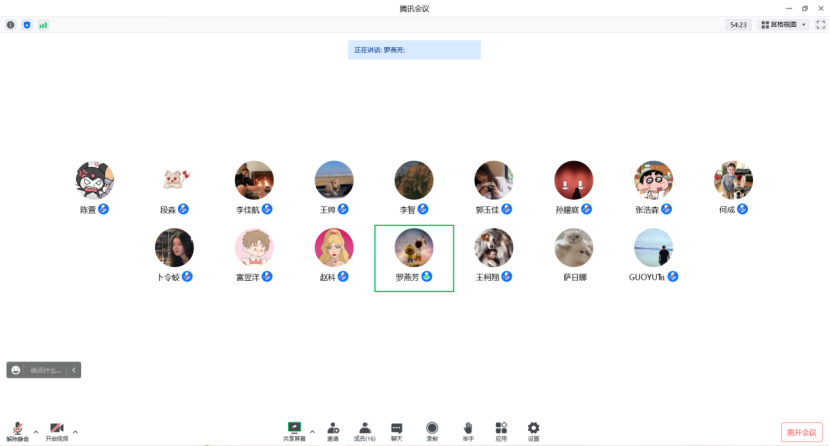Image resolution: width=830 pixels, height=446 pixels.
Task: Expand audio options arrow beside 解除静音
Action: [36, 431]
